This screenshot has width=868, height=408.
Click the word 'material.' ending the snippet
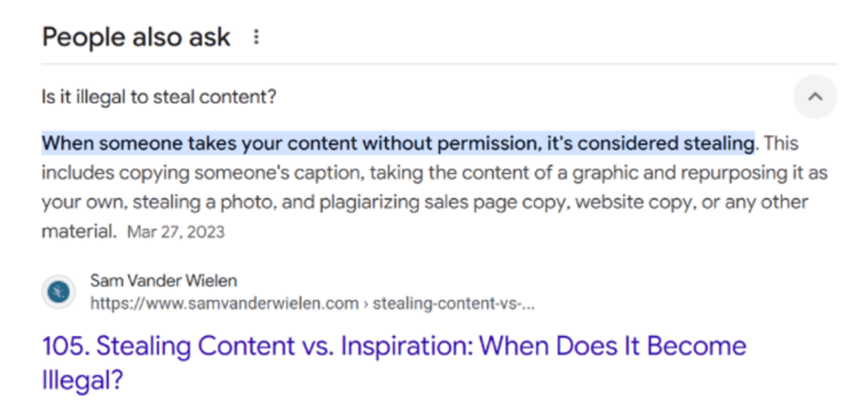click(x=80, y=231)
